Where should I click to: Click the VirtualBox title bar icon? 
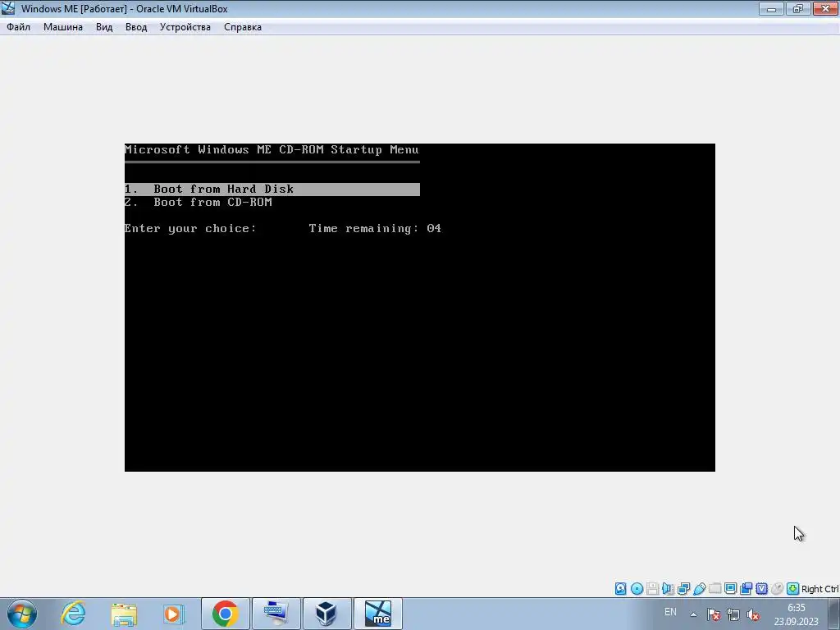pyautogui.click(x=8, y=8)
